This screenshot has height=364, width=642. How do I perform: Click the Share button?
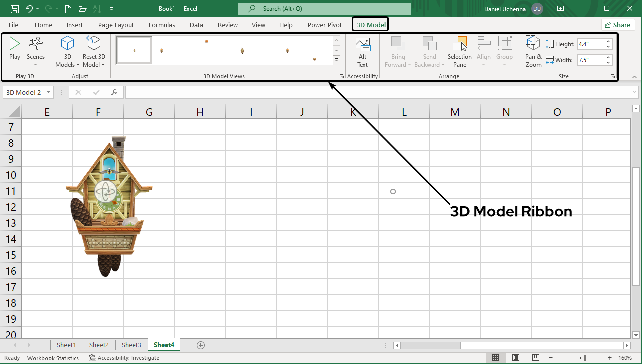pyautogui.click(x=617, y=25)
